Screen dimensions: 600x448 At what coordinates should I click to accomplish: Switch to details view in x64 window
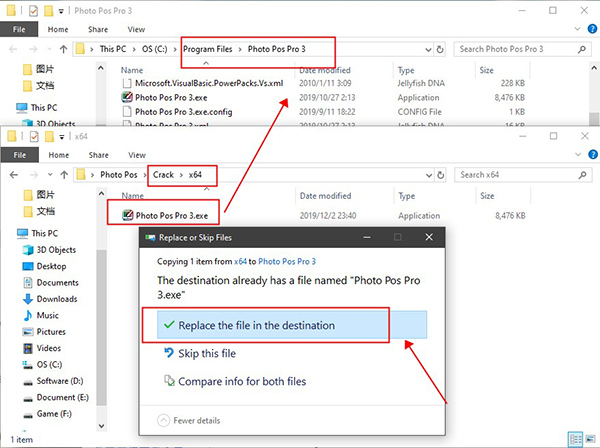click(575, 439)
